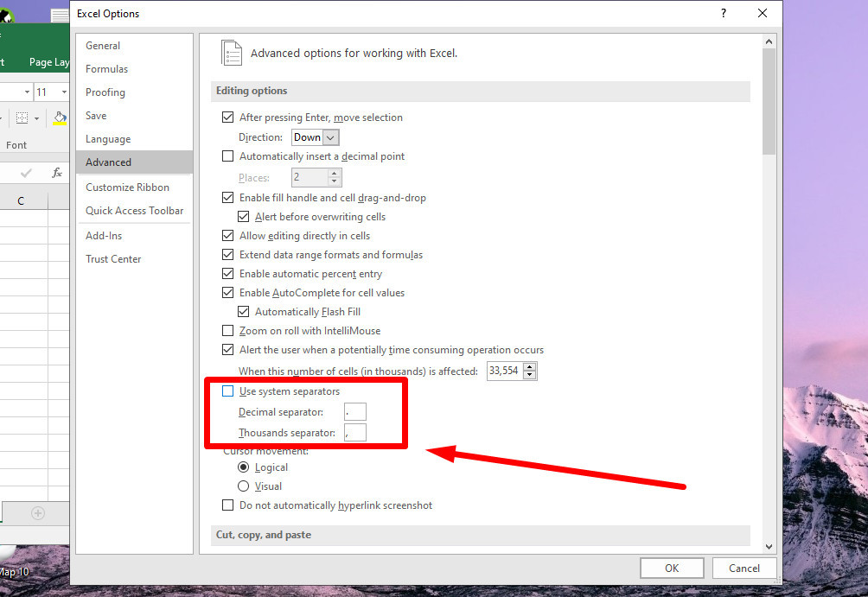Enable Use system separators checkbox
The height and width of the screenshot is (597, 868).
228,391
